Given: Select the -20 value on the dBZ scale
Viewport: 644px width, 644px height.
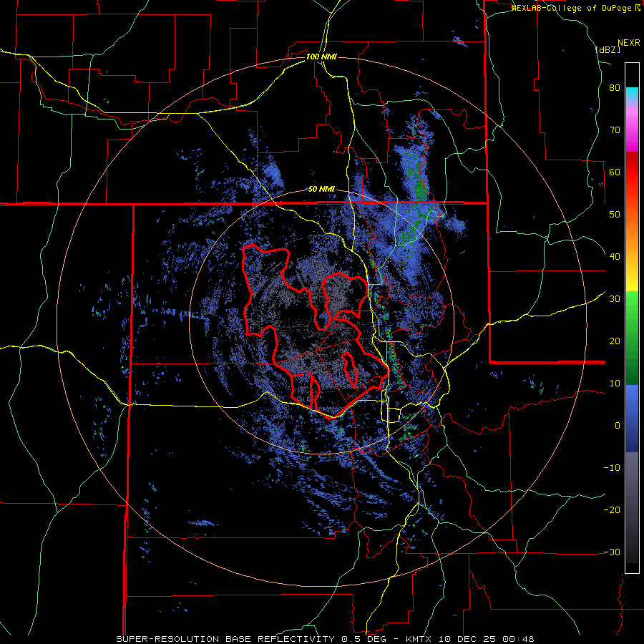Looking at the screenshot, I should pos(612,510).
